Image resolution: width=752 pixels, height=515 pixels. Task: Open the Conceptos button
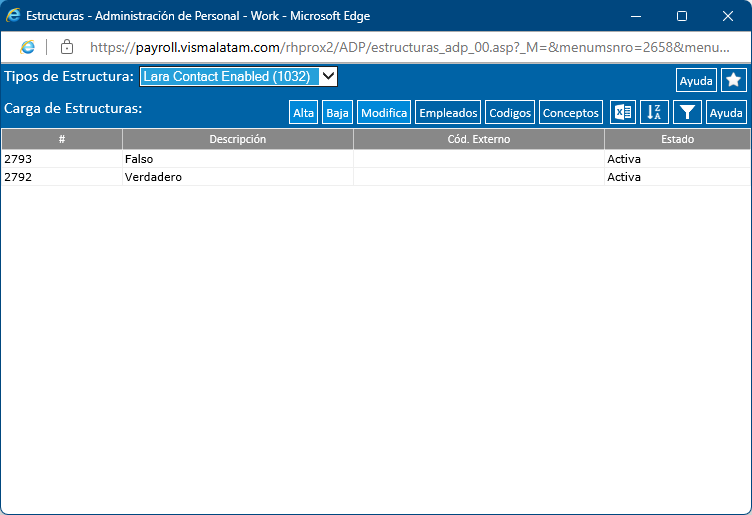tap(571, 112)
